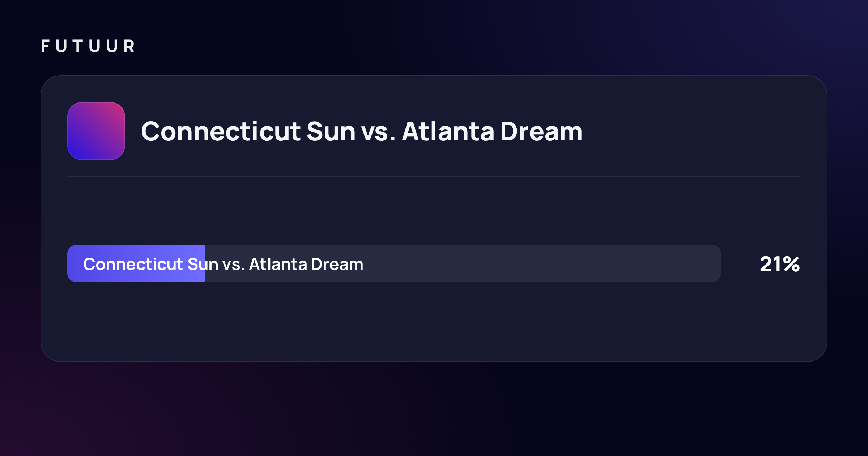The image size is (868, 456).
Task: Click vs. in the large heading
Action: (x=378, y=132)
